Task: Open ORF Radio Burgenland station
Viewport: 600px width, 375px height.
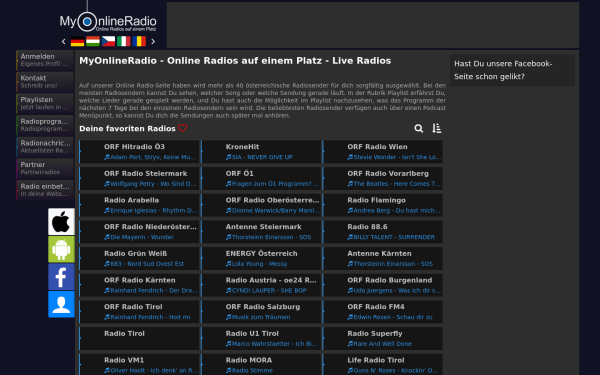Action: pos(383,285)
